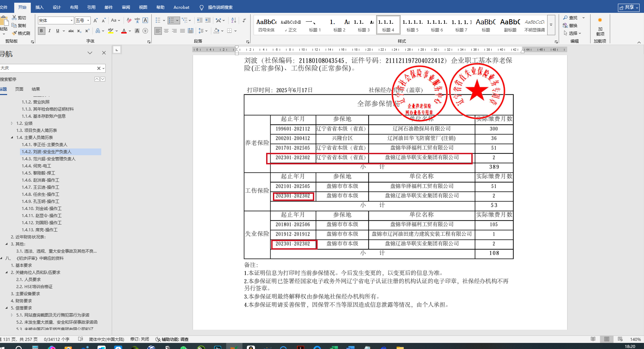Show the 页面 tab in navigation pane

19,89
